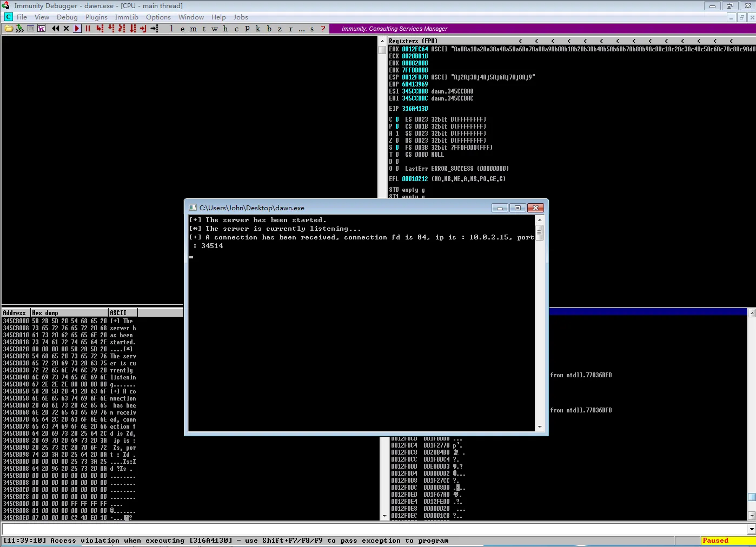756x547 pixels.
Task: Show Memory map with 'm' button
Action: tap(194, 29)
